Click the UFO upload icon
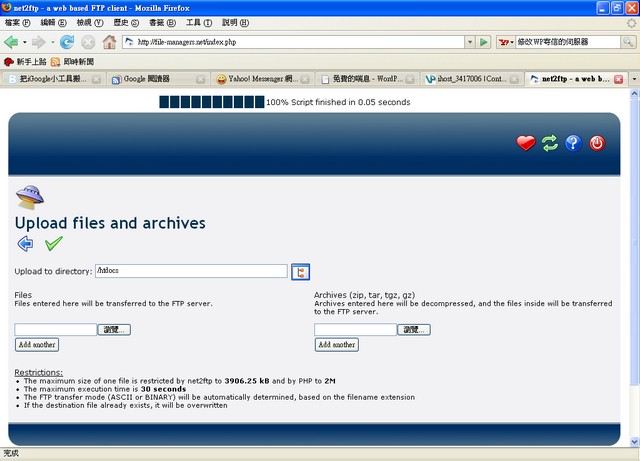This screenshot has height=461, width=640. pos(29,197)
